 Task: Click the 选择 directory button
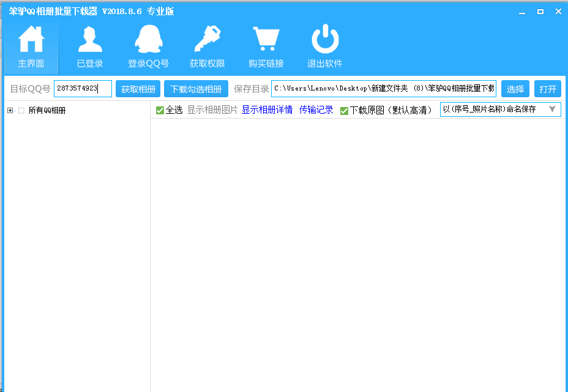[x=515, y=89]
